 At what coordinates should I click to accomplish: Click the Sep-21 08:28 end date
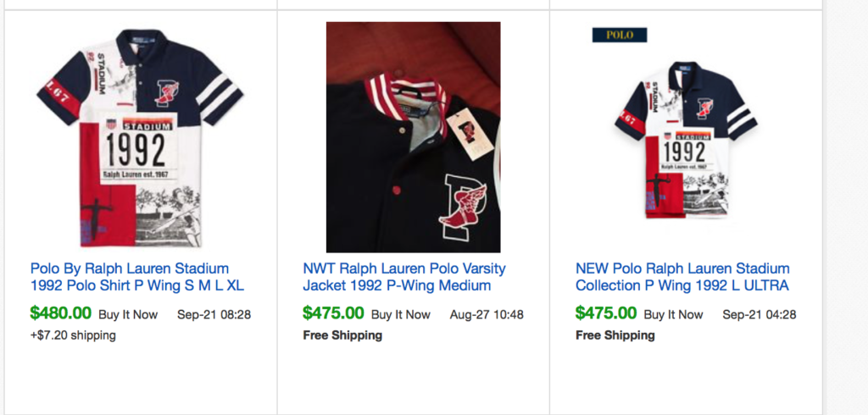pyautogui.click(x=214, y=314)
